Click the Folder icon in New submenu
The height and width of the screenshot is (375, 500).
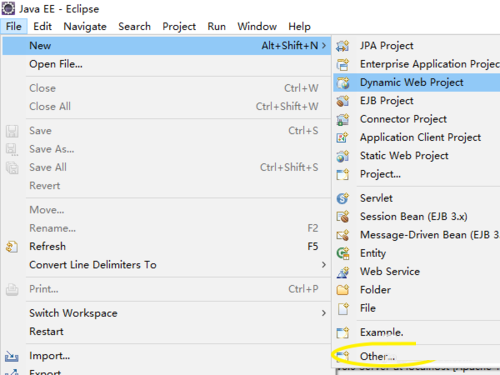(x=343, y=290)
